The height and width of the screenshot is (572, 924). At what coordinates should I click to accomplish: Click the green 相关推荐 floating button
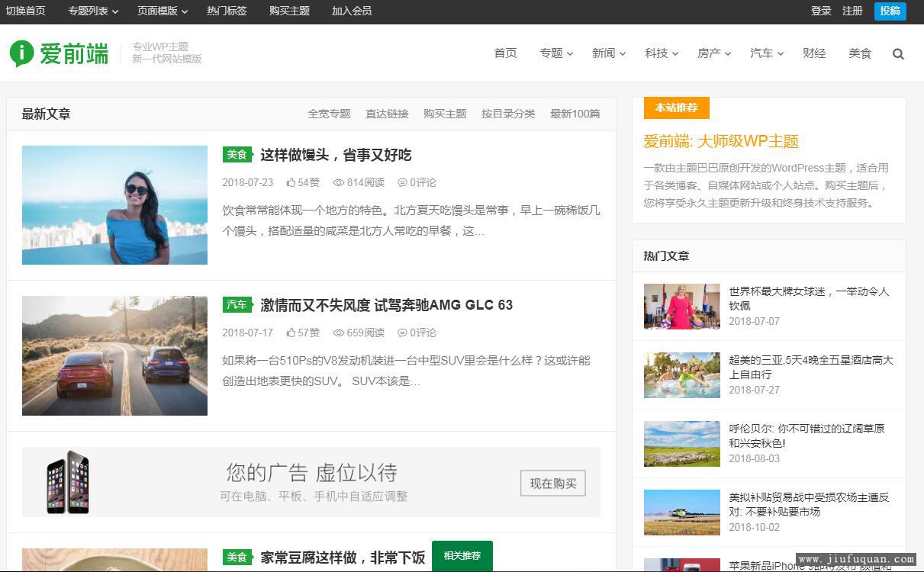(462, 556)
